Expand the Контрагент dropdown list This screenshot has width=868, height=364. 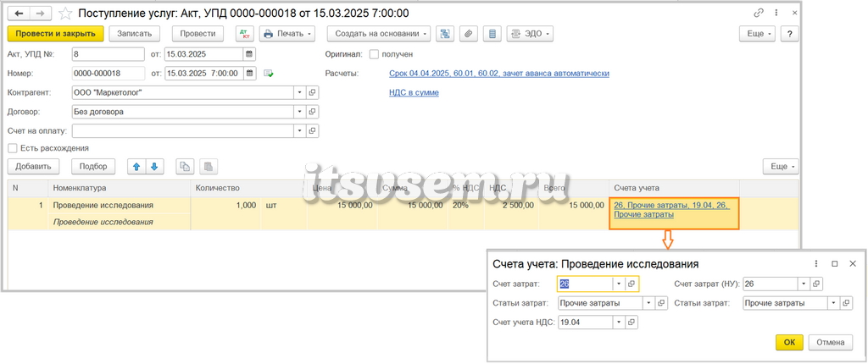300,93
